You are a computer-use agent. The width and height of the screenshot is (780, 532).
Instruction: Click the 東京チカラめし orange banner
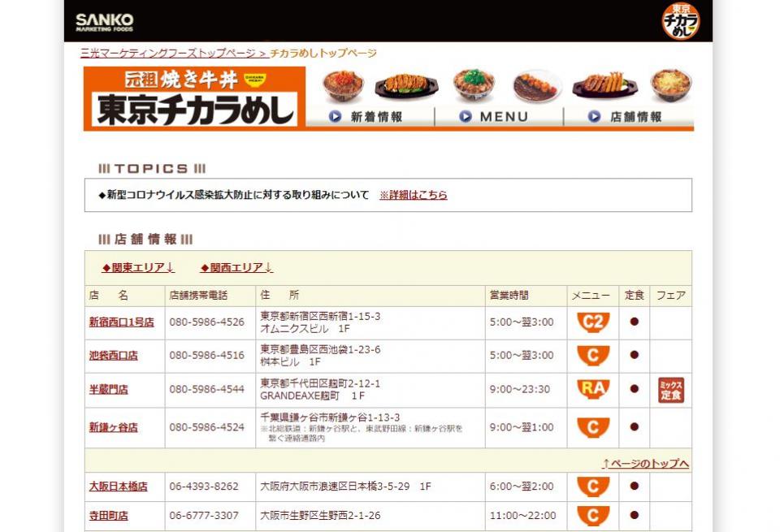coord(194,98)
